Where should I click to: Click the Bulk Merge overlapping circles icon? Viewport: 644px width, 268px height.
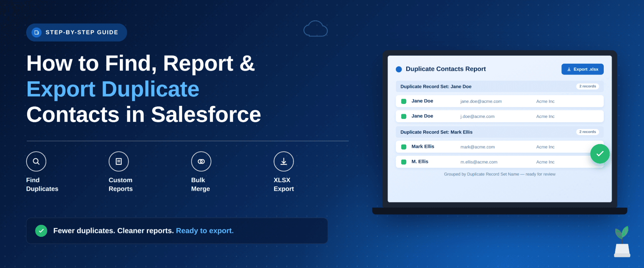point(201,162)
